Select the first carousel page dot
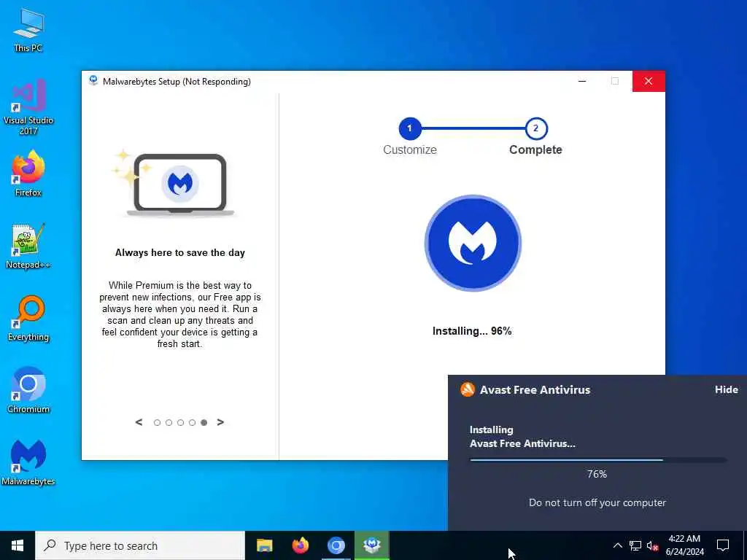Image resolution: width=747 pixels, height=560 pixels. point(157,422)
